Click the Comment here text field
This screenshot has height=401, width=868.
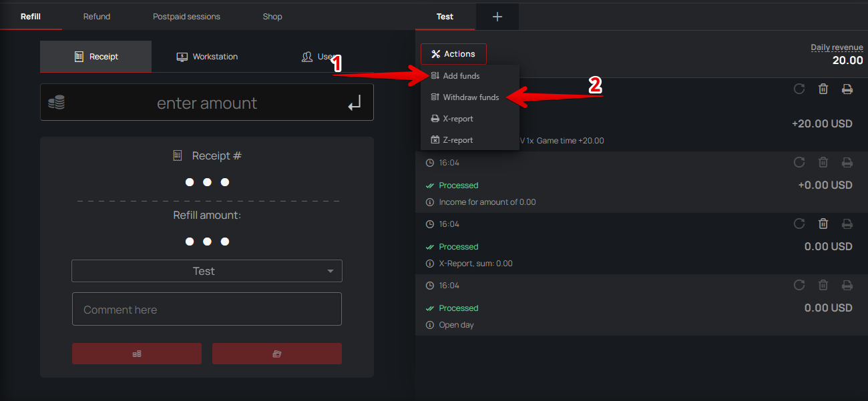pyautogui.click(x=207, y=310)
